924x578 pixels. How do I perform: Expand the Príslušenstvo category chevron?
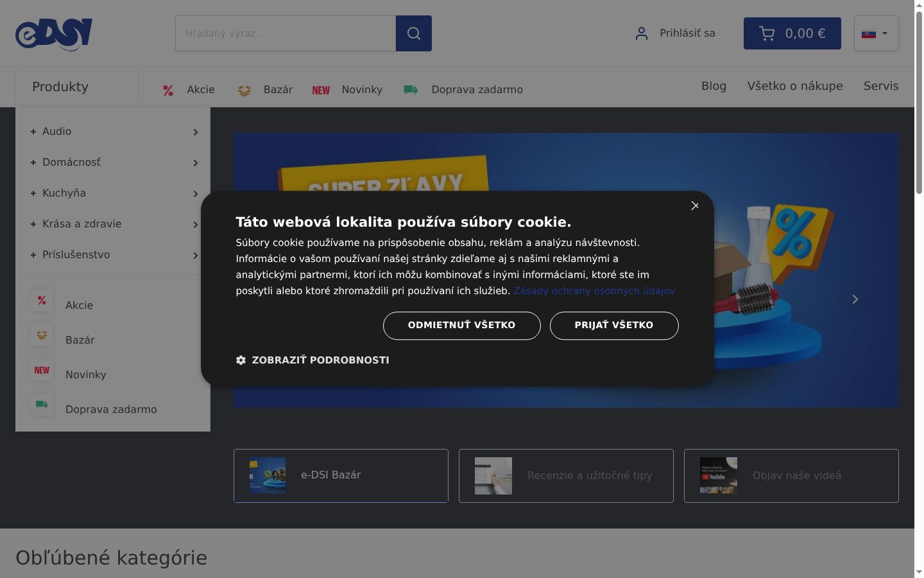point(196,256)
